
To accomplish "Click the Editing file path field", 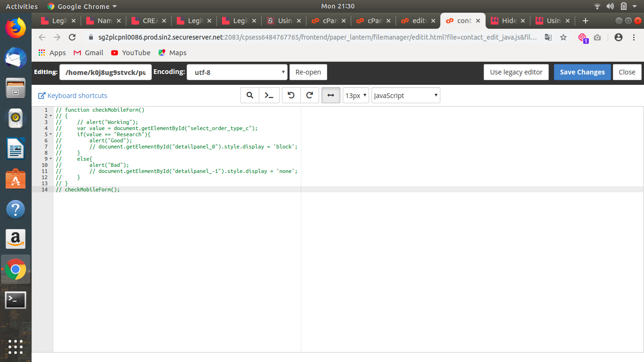I will pos(106,72).
